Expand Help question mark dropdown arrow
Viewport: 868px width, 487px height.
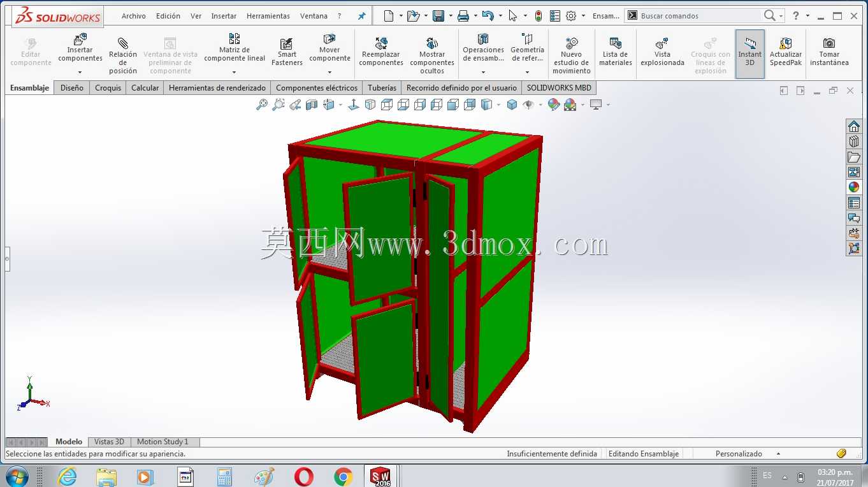click(x=808, y=16)
